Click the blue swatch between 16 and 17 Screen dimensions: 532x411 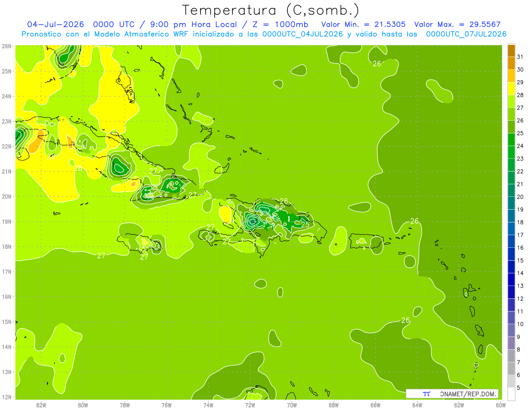(511, 241)
